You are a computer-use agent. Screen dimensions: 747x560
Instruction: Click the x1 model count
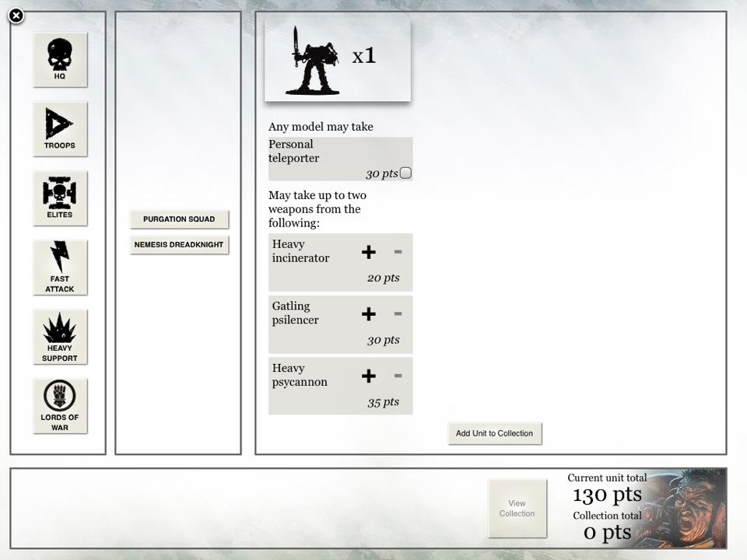(364, 56)
